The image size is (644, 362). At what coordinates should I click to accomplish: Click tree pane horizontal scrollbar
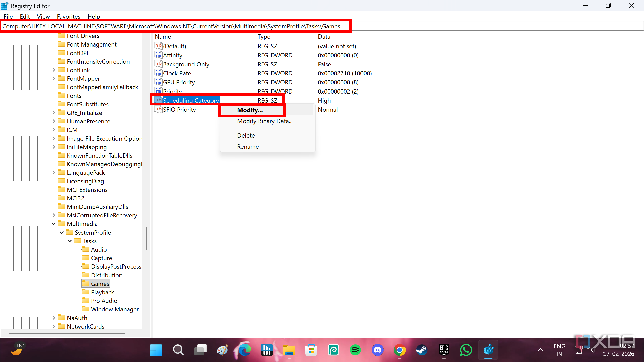click(67, 333)
